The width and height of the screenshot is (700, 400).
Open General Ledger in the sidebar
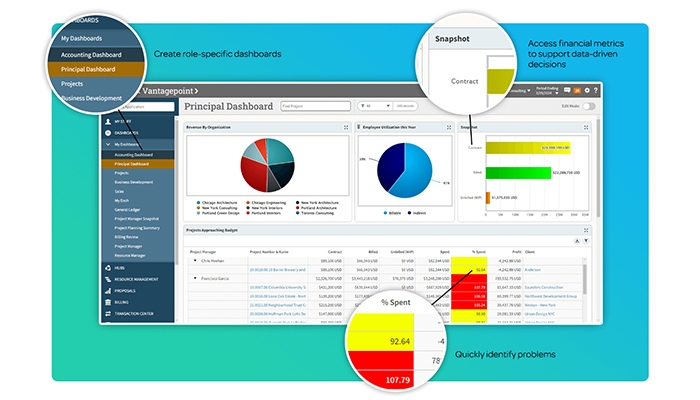(127, 209)
